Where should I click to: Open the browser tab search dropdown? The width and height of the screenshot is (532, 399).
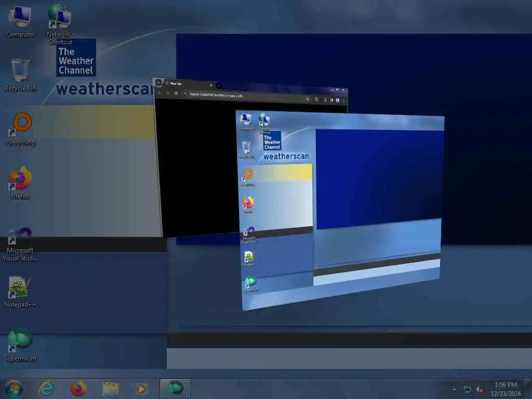click(158, 82)
